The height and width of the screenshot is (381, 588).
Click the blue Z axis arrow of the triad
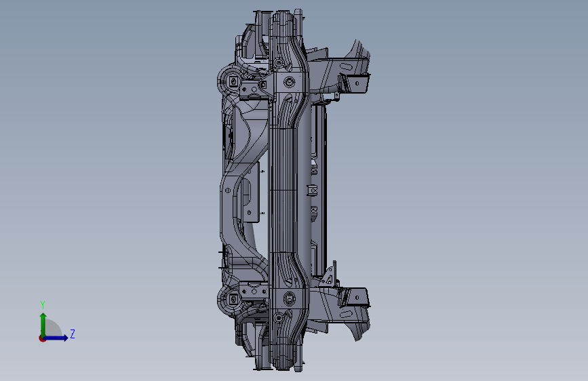coord(56,338)
